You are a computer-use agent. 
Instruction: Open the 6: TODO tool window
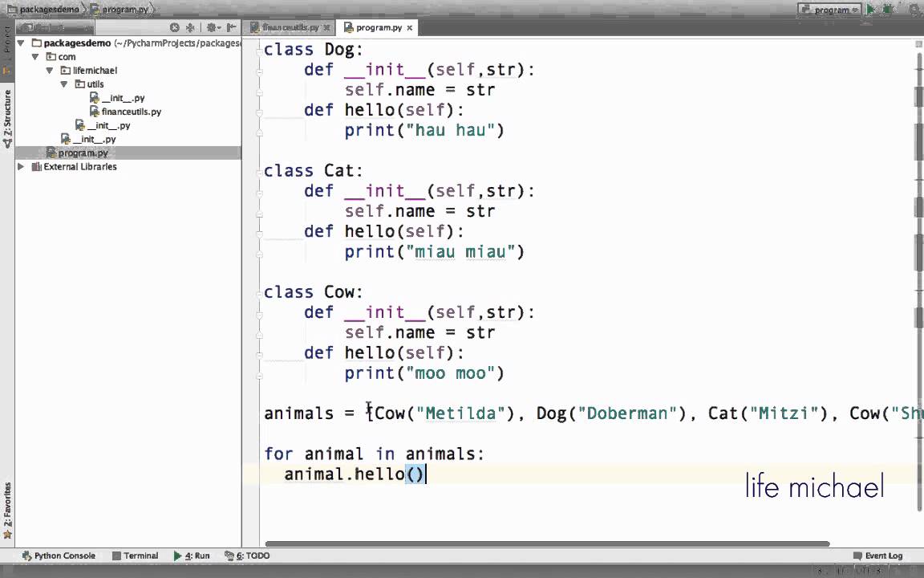point(247,556)
